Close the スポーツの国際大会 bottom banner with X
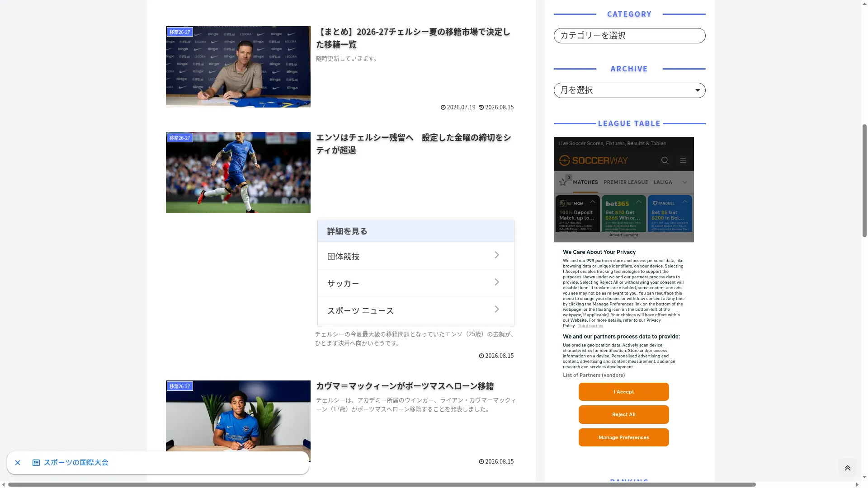 pyautogui.click(x=18, y=463)
